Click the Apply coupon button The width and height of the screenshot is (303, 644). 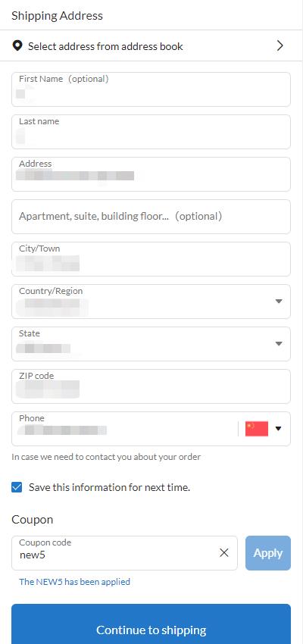tap(268, 553)
